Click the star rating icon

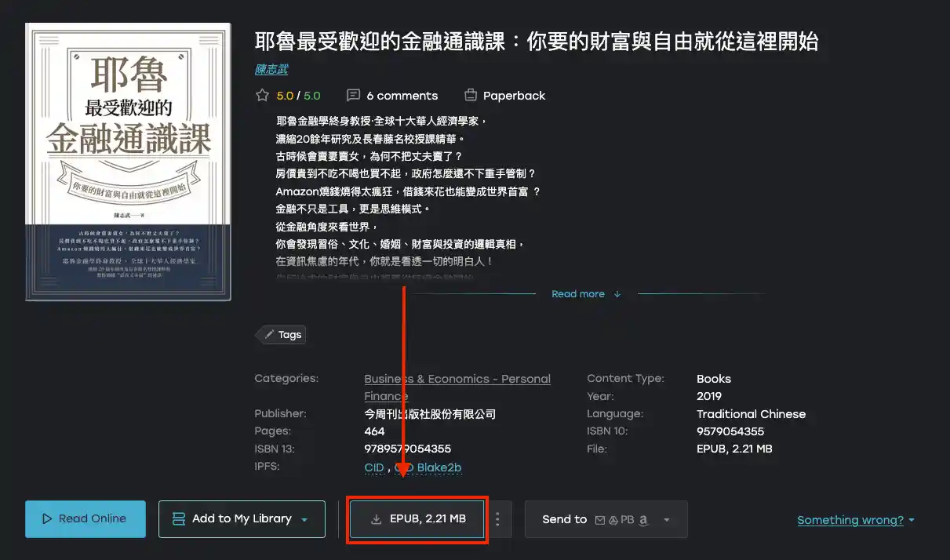point(262,96)
